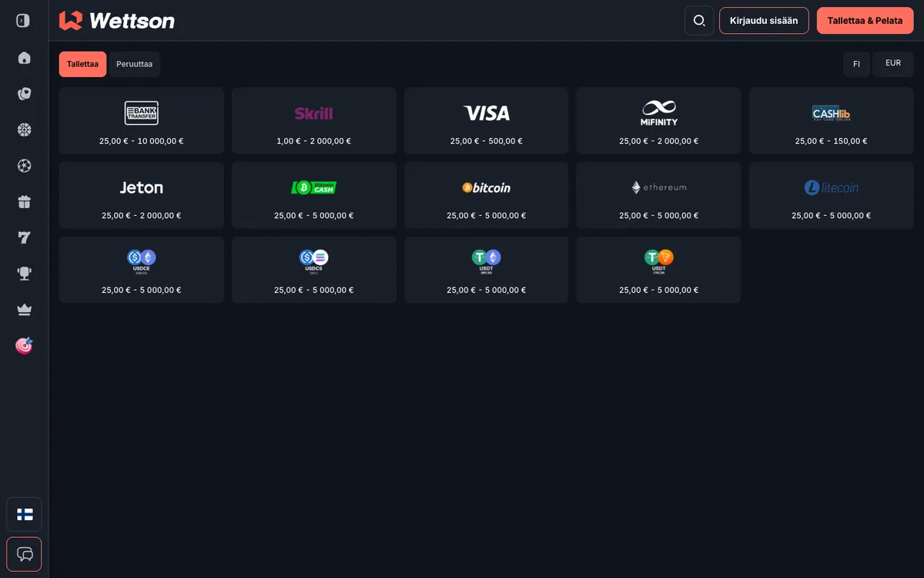This screenshot has width=924, height=578.
Task: Select the USDT with Ethereum logo card
Action: click(x=487, y=270)
